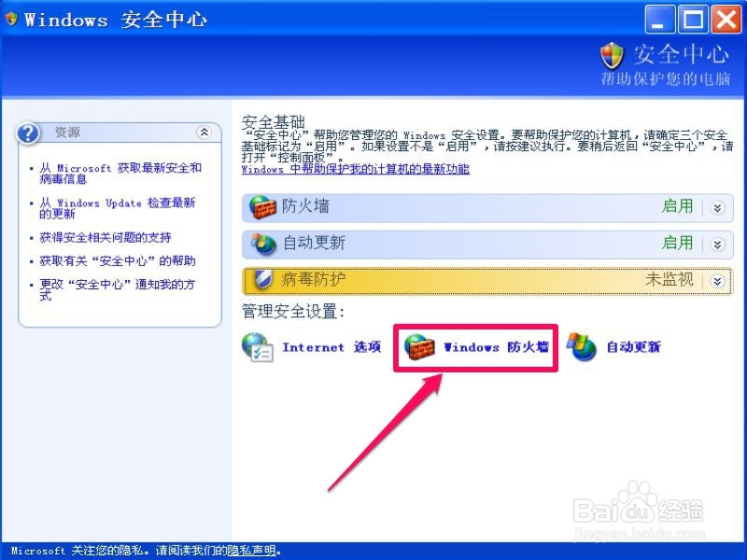Click the Windows flag icon beside bottom 自动更新
Image resolution: width=747 pixels, height=560 pixels.
(581, 346)
